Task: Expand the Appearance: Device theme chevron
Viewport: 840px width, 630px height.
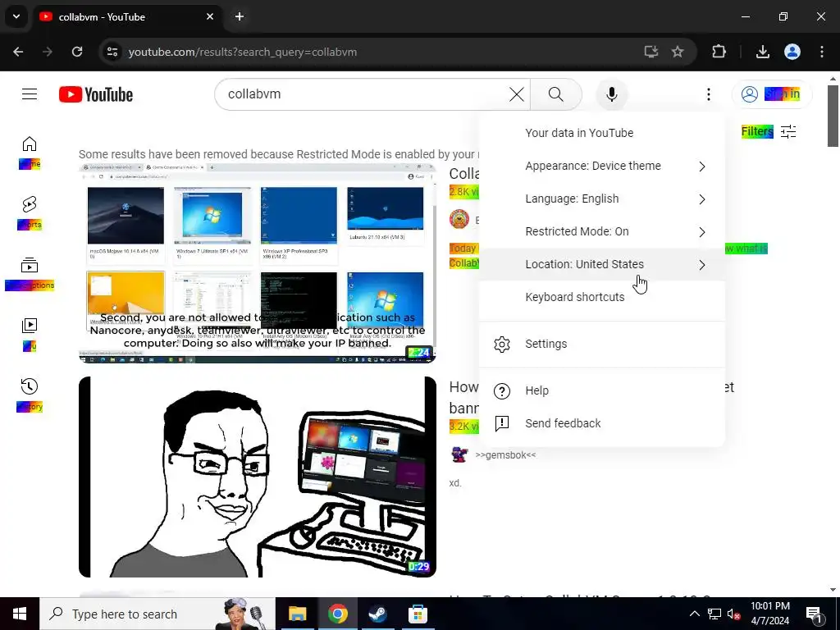Action: point(702,167)
